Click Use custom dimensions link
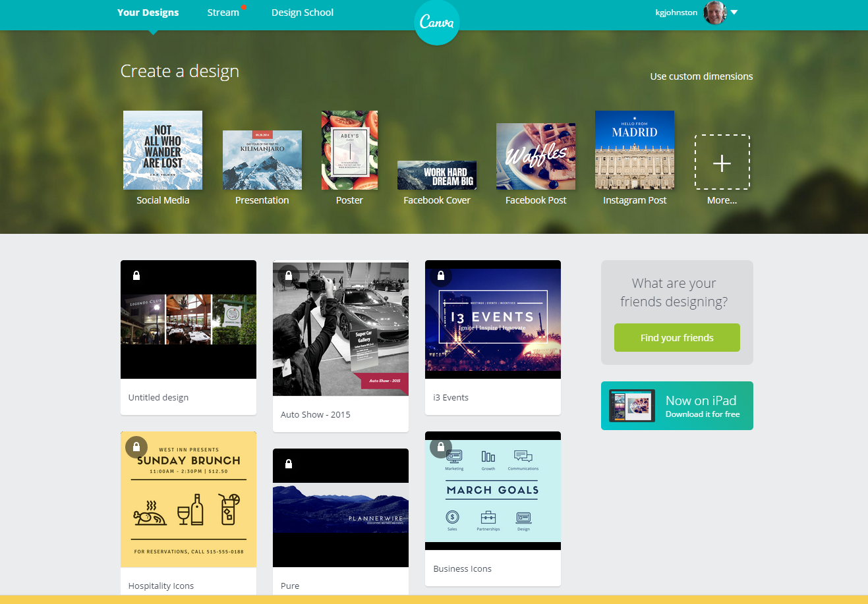The width and height of the screenshot is (868, 604). tap(701, 76)
